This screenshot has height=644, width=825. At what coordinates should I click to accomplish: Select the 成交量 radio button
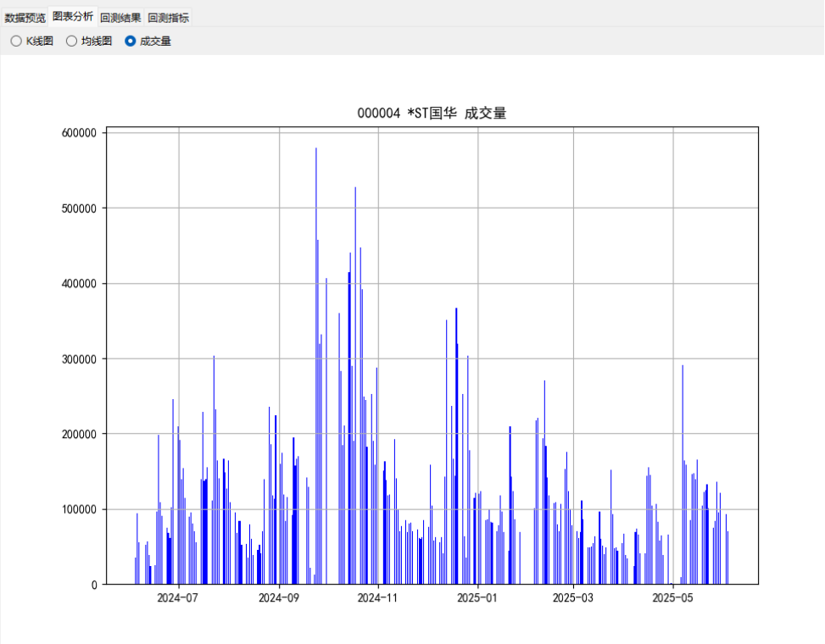pos(148,41)
